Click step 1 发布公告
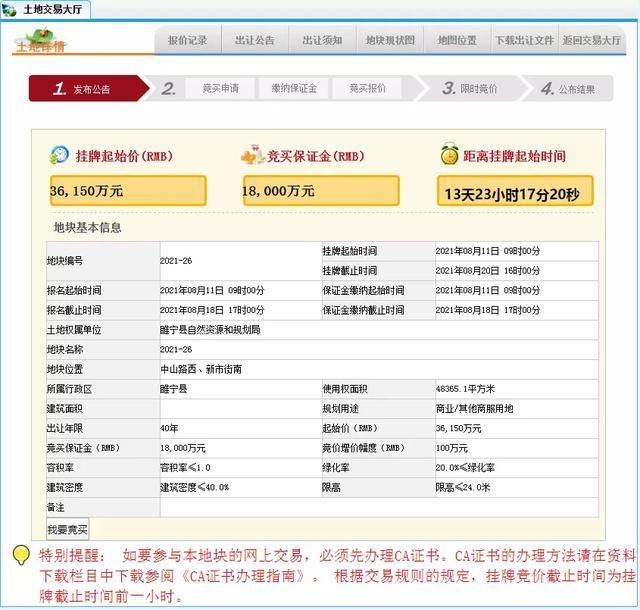 (x=88, y=88)
